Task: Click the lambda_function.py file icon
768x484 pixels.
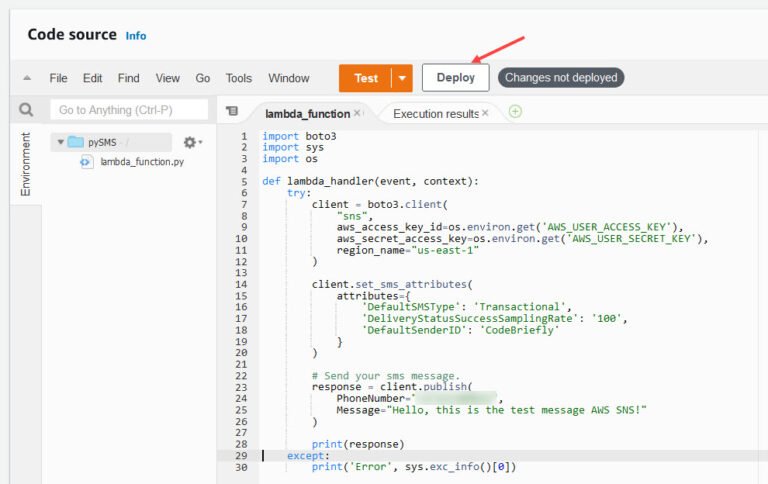Action: pyautogui.click(x=87, y=161)
